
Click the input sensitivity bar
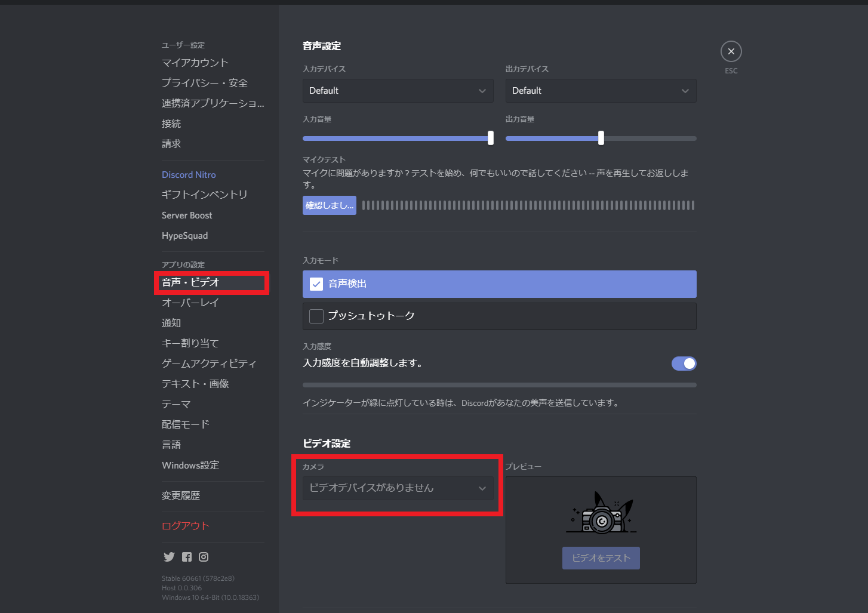click(x=500, y=385)
